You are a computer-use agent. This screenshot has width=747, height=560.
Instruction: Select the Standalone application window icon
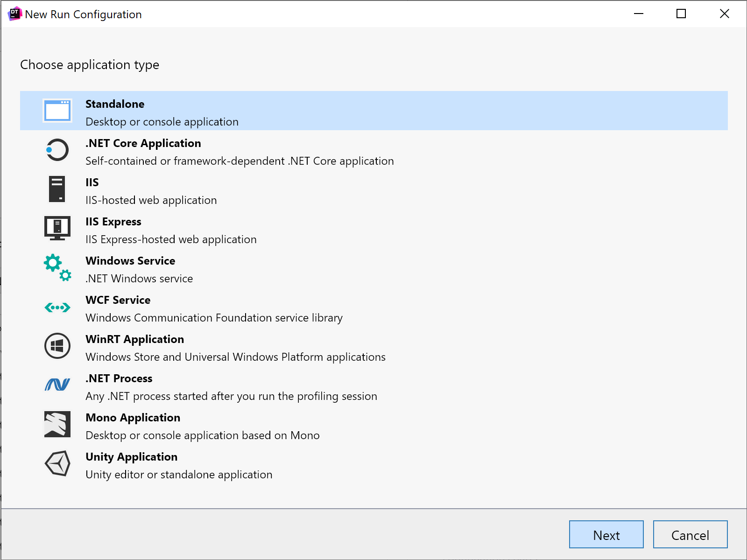[57, 111]
